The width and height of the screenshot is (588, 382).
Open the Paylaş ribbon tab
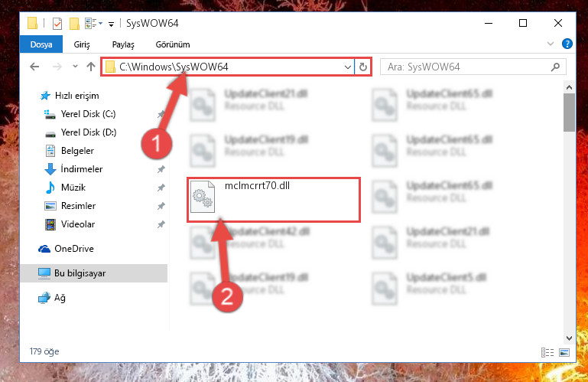tap(123, 44)
